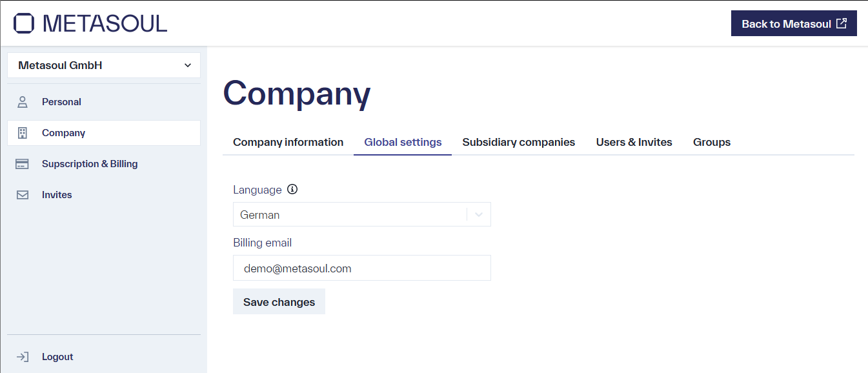The image size is (868, 373).
Task: Click the external link icon on Back to Metasoul
Action: click(x=841, y=23)
